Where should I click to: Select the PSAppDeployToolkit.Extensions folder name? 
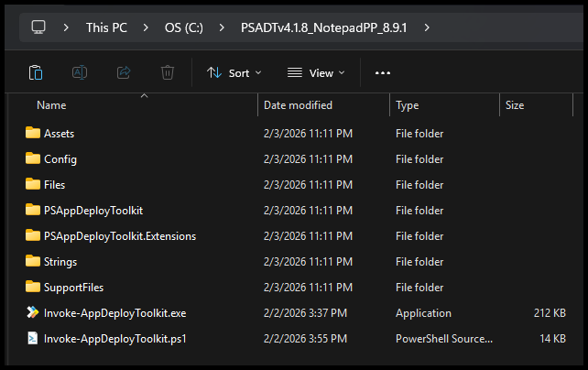point(120,236)
